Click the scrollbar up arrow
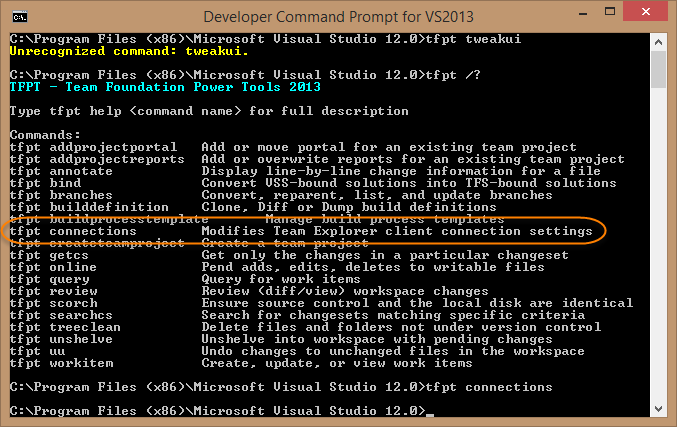 point(658,42)
